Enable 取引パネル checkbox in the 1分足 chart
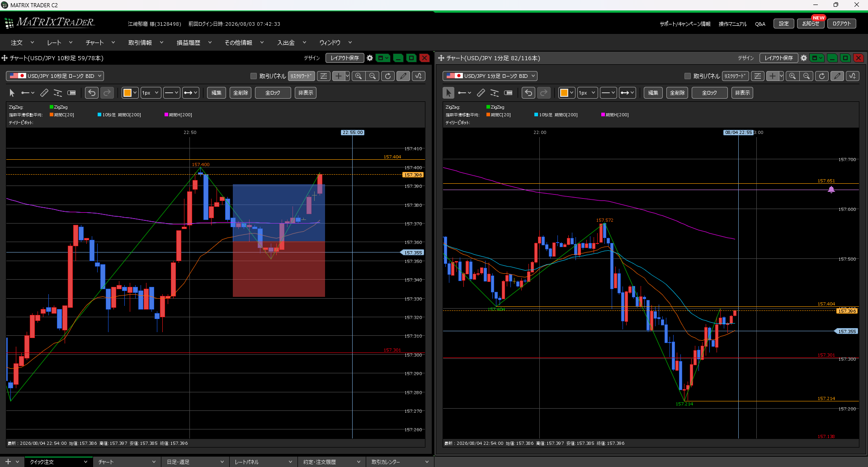868x467 pixels. point(688,76)
